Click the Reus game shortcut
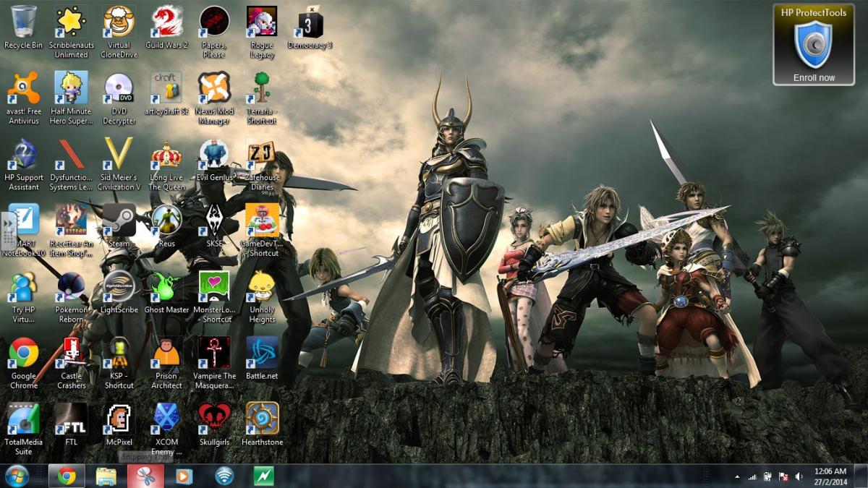 pos(166,226)
